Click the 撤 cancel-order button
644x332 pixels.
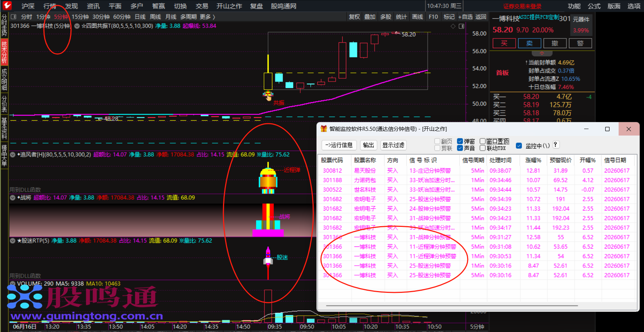[555, 43]
